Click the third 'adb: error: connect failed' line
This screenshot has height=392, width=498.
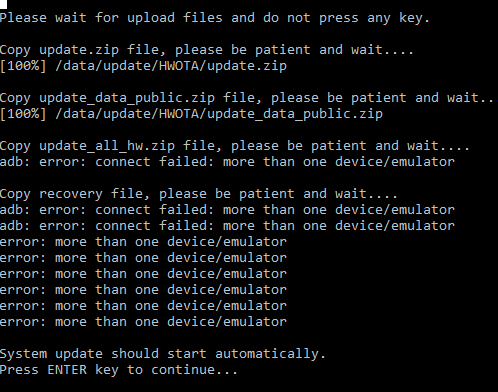click(x=227, y=226)
